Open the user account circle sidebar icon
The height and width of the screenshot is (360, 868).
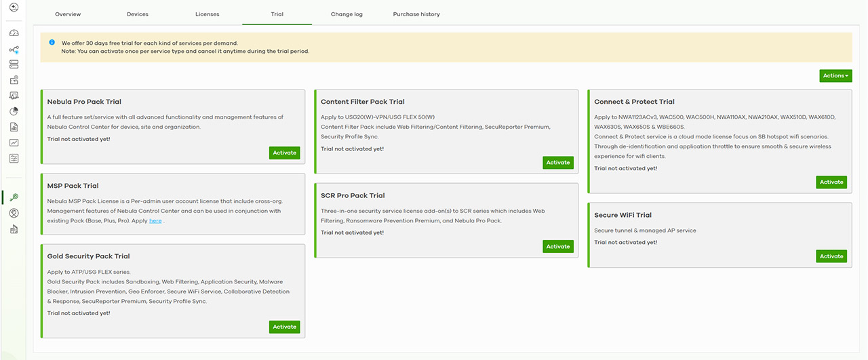pyautogui.click(x=14, y=213)
